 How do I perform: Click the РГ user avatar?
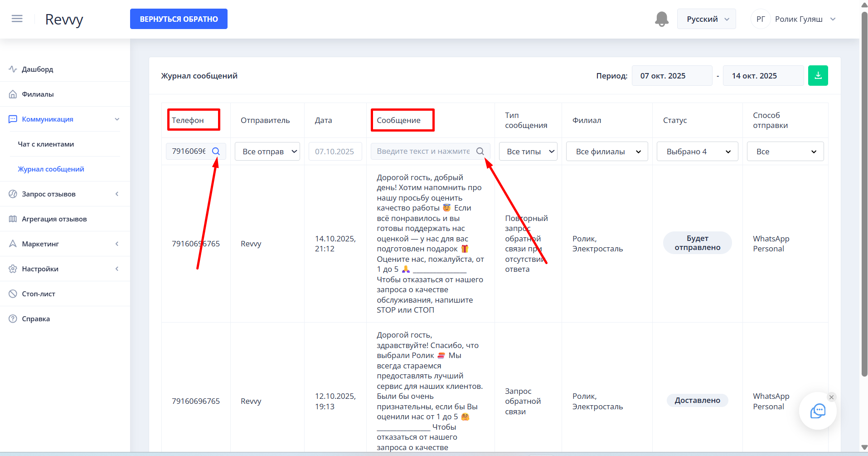[761, 19]
